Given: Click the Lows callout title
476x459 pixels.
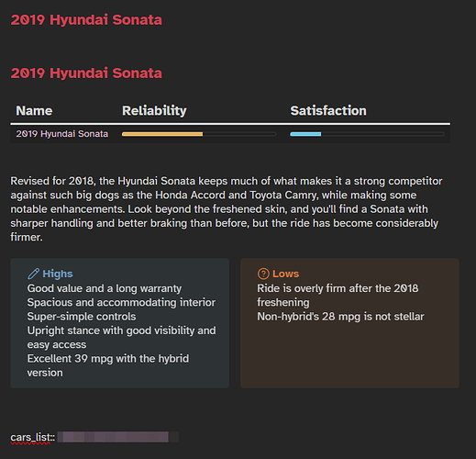Looking at the screenshot, I should pyautogui.click(x=285, y=274).
